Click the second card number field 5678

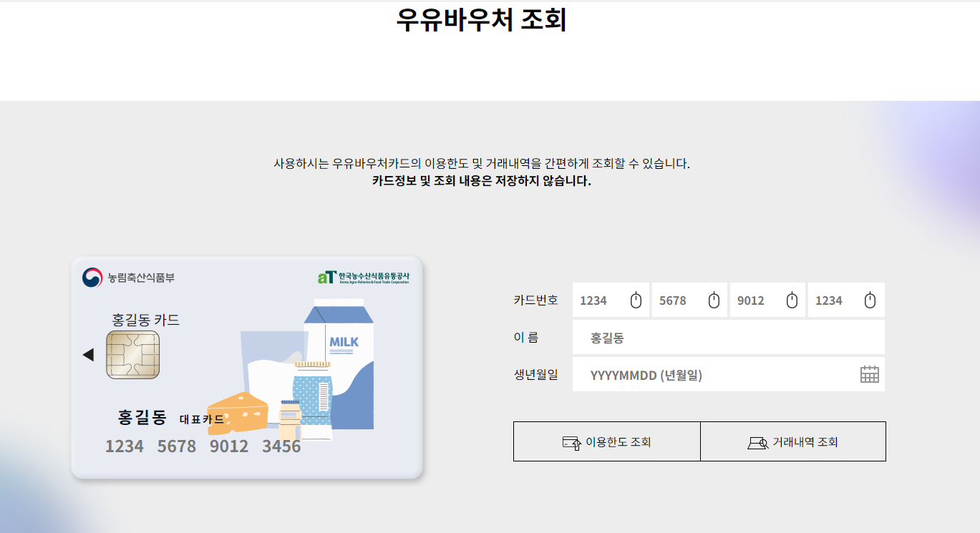(689, 300)
